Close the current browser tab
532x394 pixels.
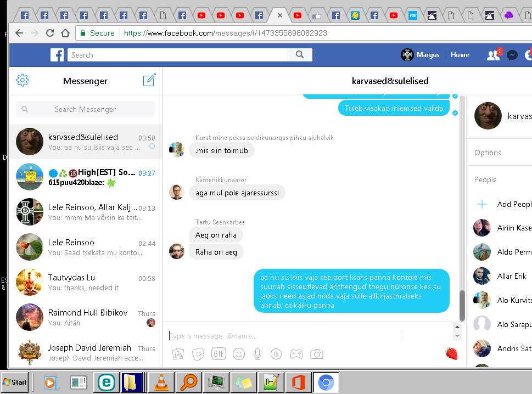[x=280, y=15]
